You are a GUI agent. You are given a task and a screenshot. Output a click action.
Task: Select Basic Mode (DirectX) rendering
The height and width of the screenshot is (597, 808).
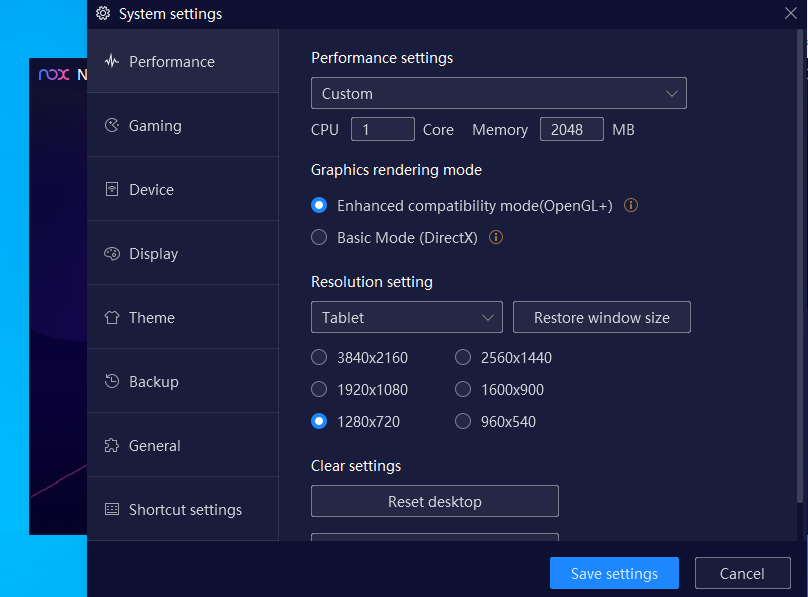tap(319, 237)
